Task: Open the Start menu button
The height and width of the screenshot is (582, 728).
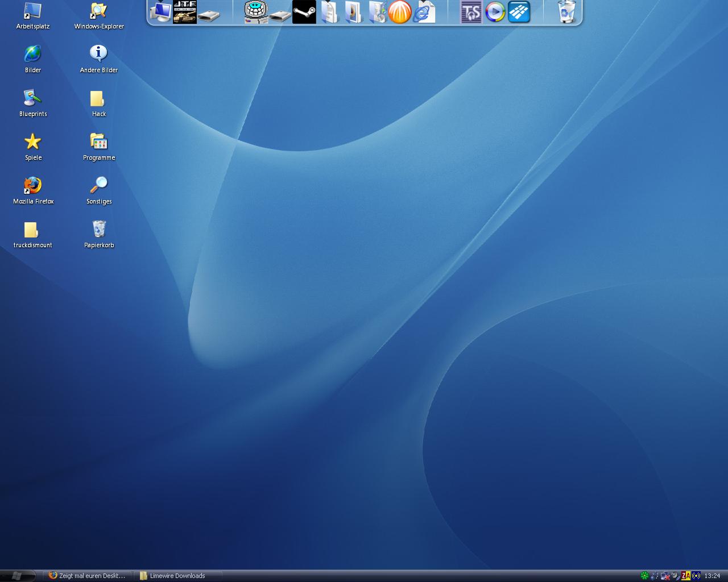Action: tap(17, 576)
